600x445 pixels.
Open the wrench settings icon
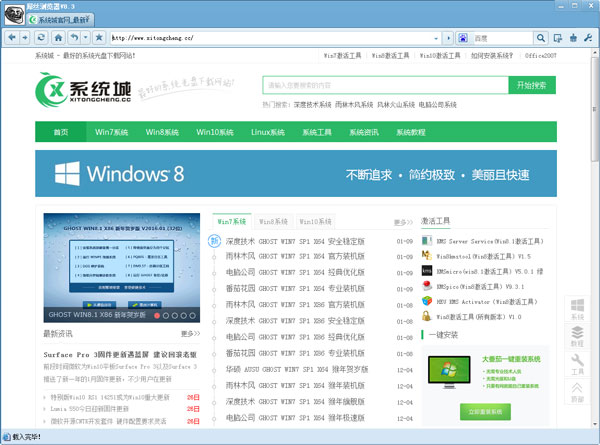tap(588, 38)
